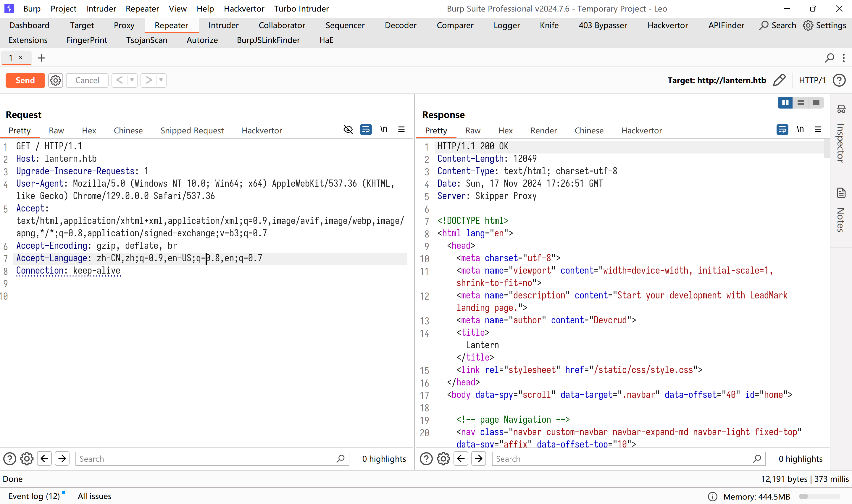
Task: Edit target with the pencil icon
Action: point(779,80)
